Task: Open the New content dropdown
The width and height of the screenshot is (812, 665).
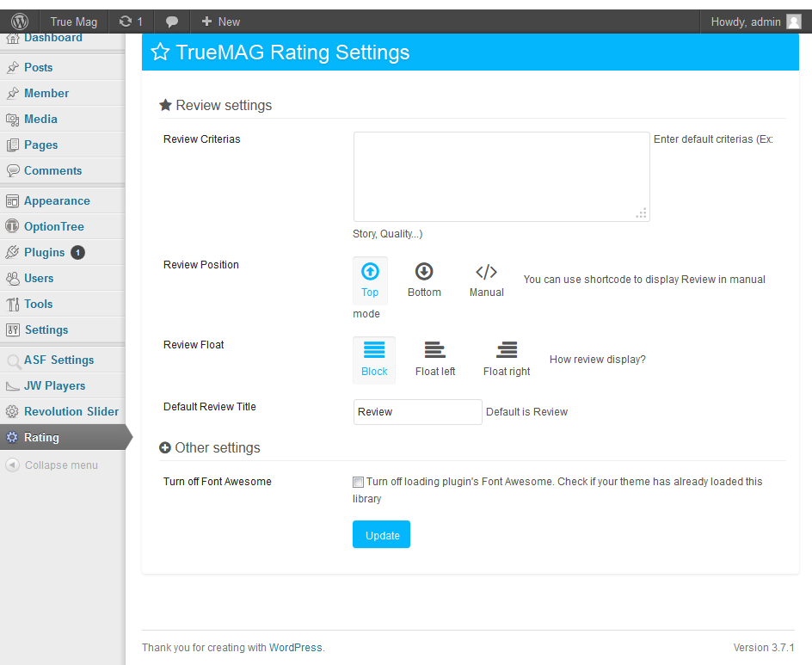Action: [x=221, y=22]
